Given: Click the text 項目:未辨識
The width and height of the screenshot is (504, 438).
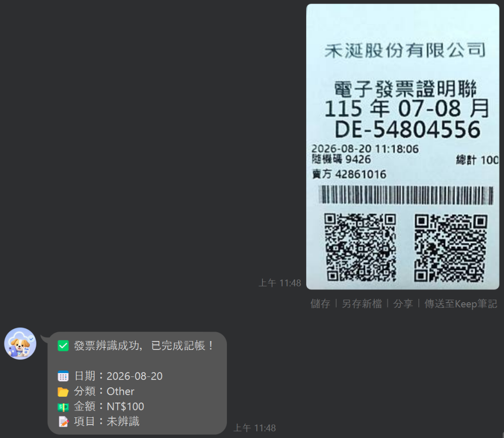Looking at the screenshot, I should tap(107, 421).
